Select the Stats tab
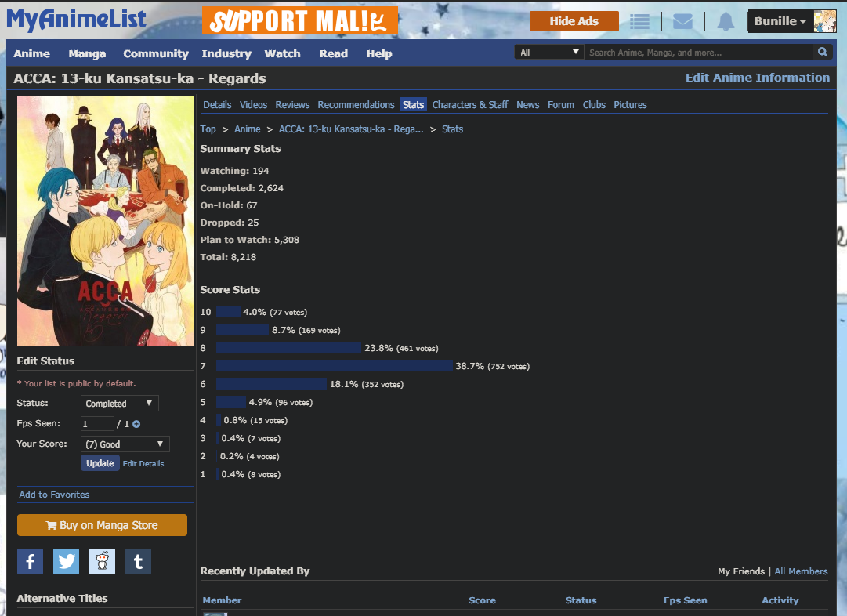The width and height of the screenshot is (847, 616). click(413, 105)
